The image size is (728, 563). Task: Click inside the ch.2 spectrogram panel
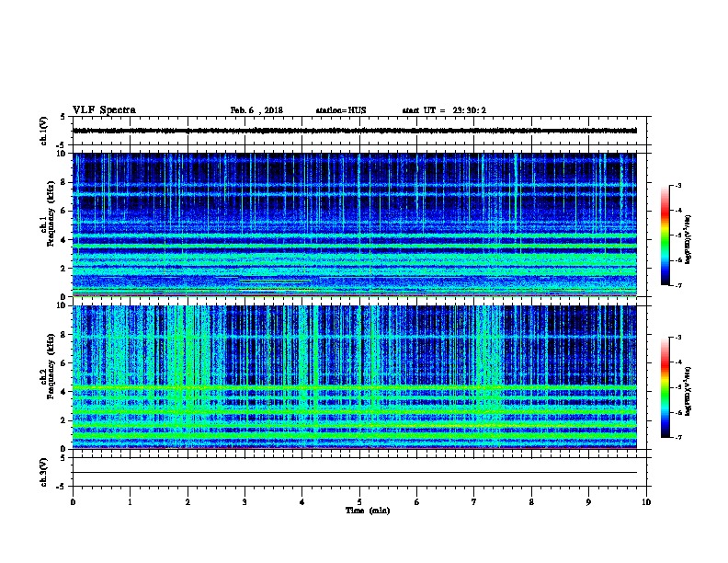pyautogui.click(x=355, y=377)
